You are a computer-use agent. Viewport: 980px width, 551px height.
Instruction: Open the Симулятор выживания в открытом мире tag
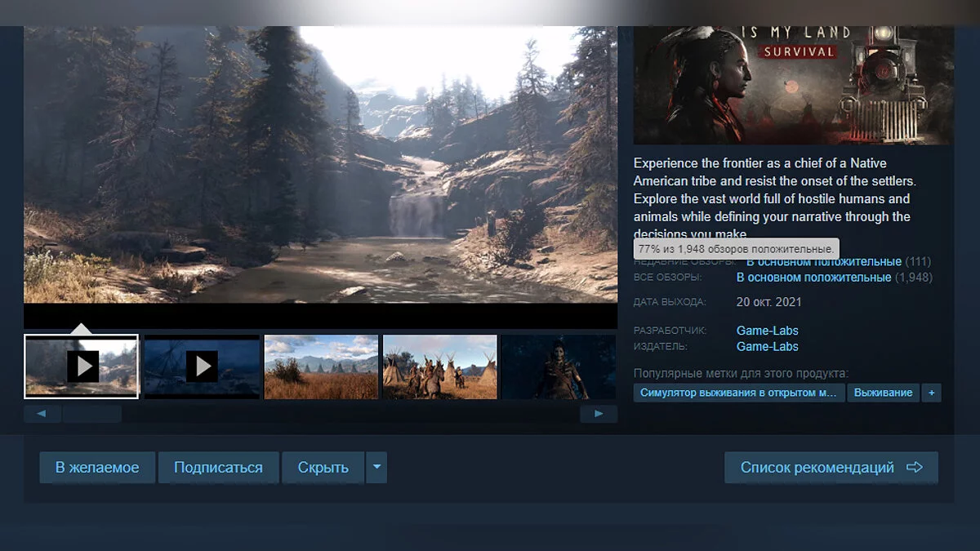(x=738, y=393)
